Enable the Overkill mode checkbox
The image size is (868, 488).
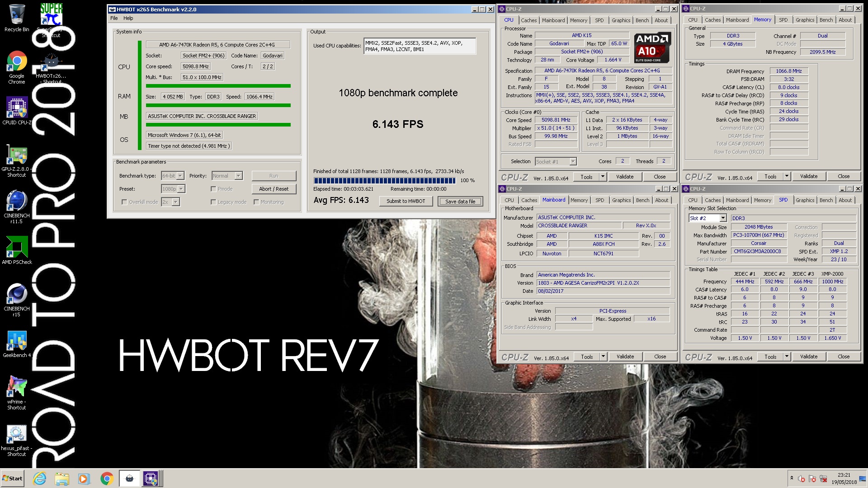point(124,202)
